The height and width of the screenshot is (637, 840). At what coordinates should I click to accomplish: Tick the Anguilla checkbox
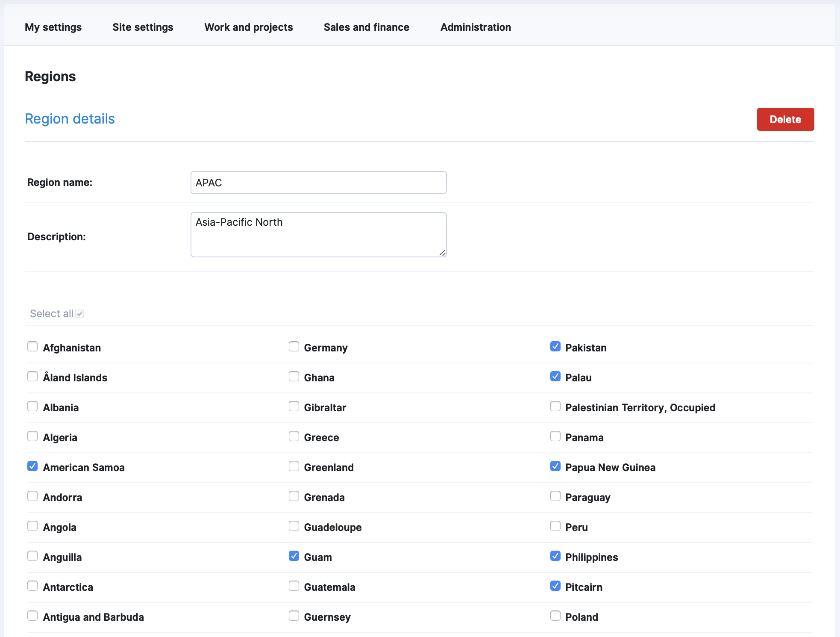[32, 556]
